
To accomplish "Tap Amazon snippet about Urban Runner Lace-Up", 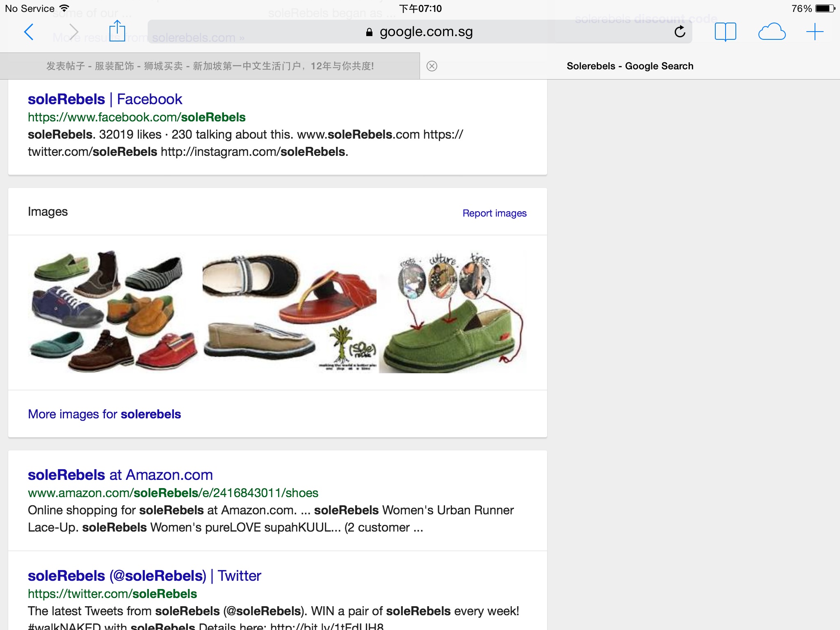I will pyautogui.click(x=271, y=519).
